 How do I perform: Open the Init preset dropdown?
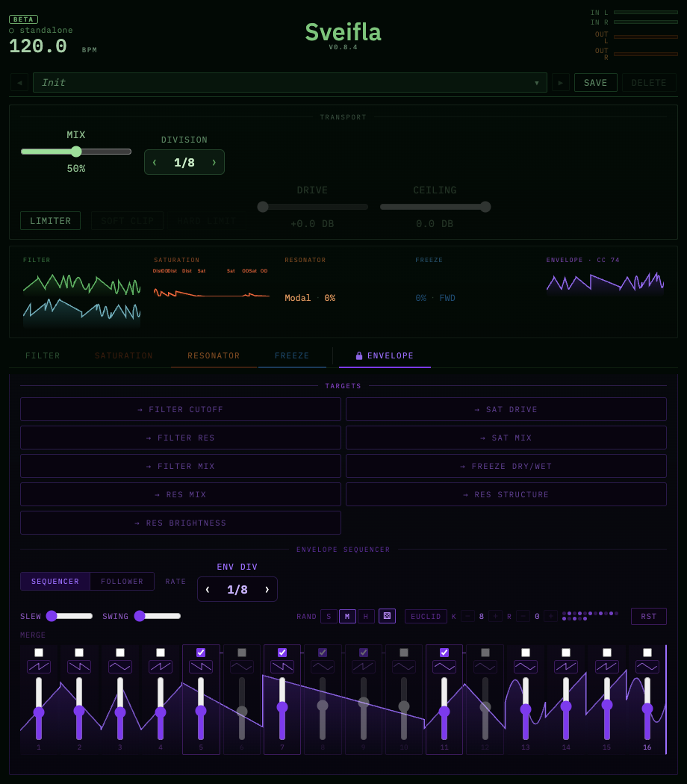coord(290,82)
